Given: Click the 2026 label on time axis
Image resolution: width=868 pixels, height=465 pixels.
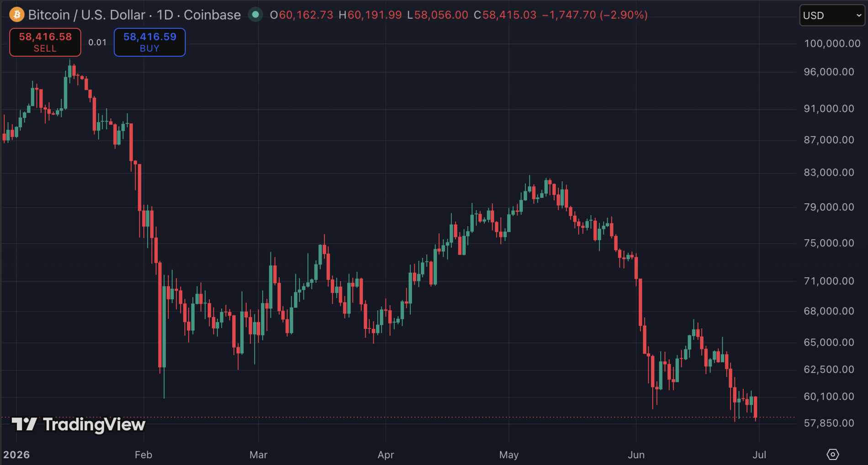Looking at the screenshot, I should [x=16, y=455].
